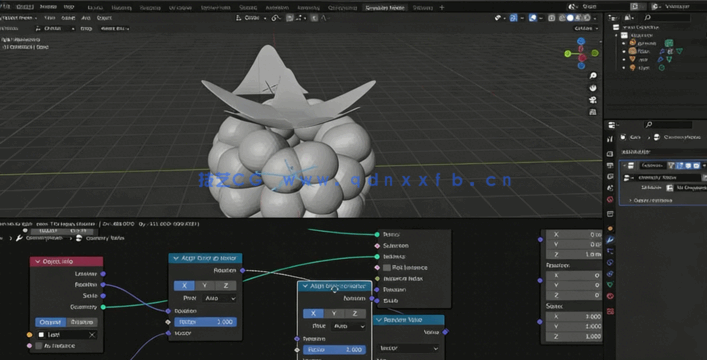Select Z axis in first Align Euler node

(225, 286)
